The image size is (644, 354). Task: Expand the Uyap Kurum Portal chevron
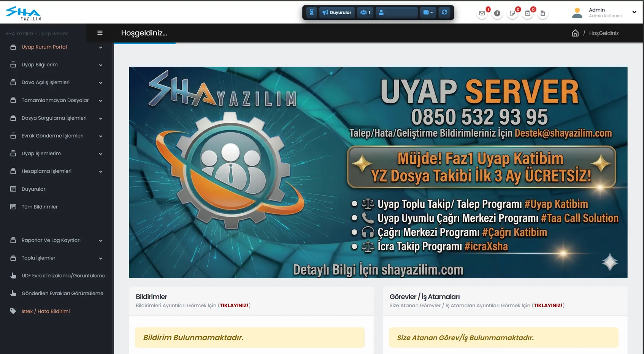(x=101, y=47)
